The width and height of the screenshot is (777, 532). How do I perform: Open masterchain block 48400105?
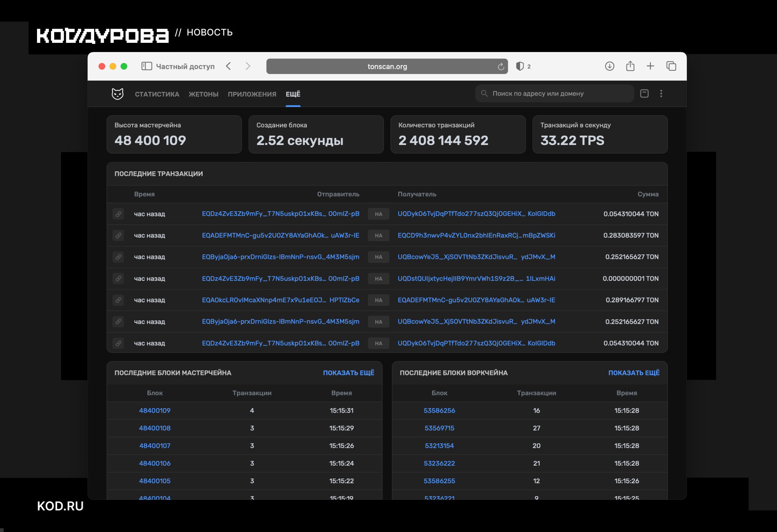[x=155, y=481]
